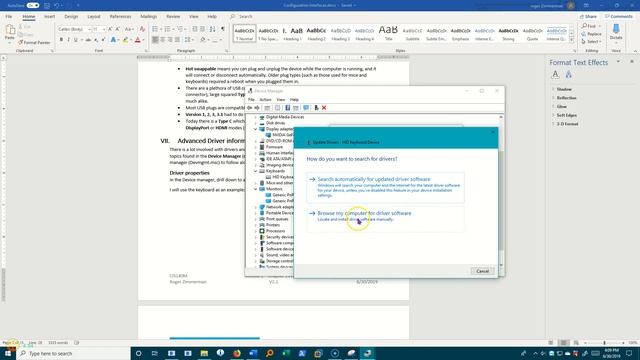The image size is (640, 360).
Task: Open the font name dropdown
Action: click(x=89, y=29)
